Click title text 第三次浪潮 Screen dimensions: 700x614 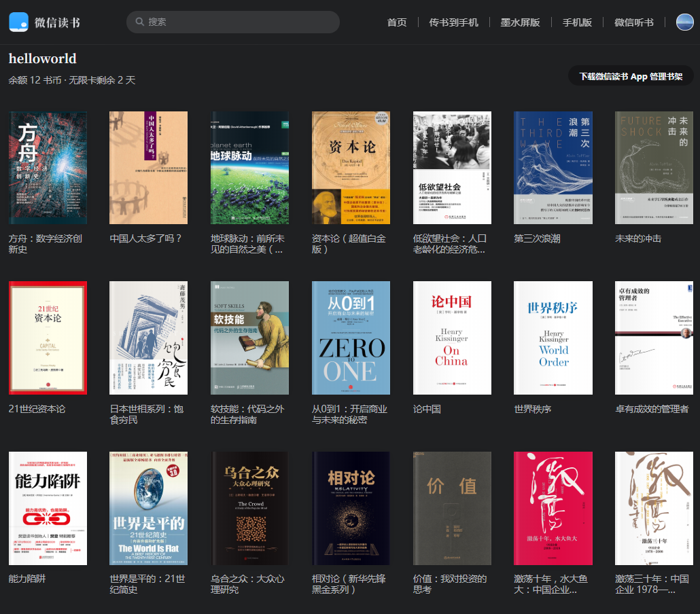537,238
